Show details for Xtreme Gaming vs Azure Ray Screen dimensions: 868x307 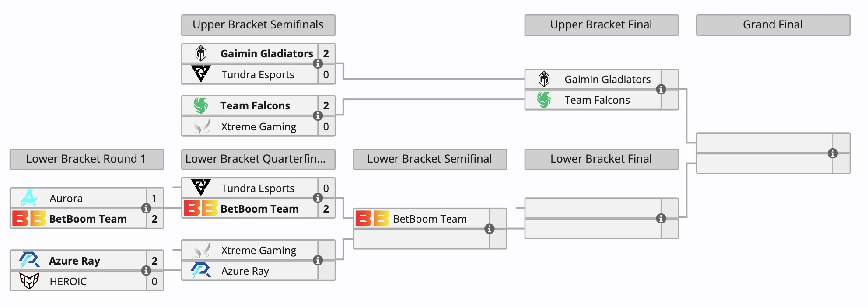pos(318,261)
